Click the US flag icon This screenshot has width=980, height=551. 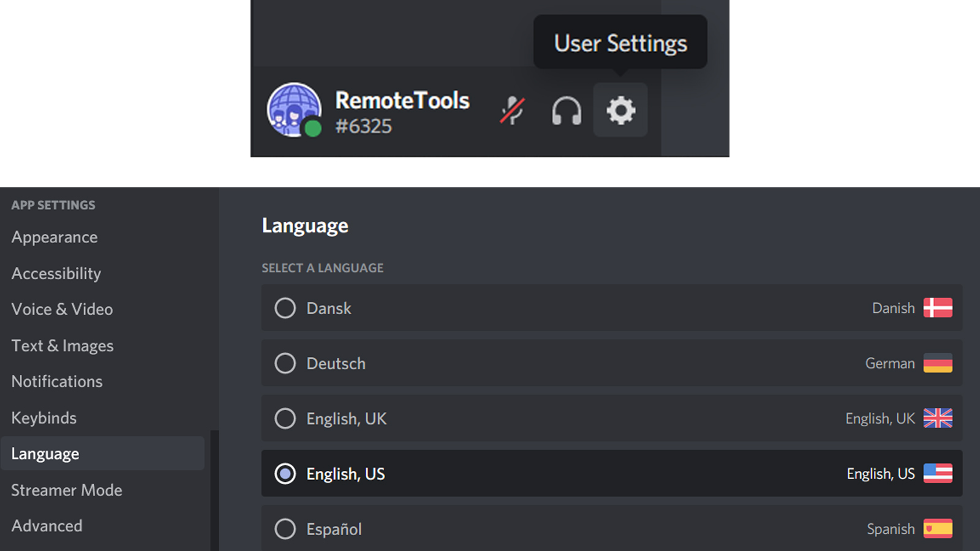[x=938, y=473]
